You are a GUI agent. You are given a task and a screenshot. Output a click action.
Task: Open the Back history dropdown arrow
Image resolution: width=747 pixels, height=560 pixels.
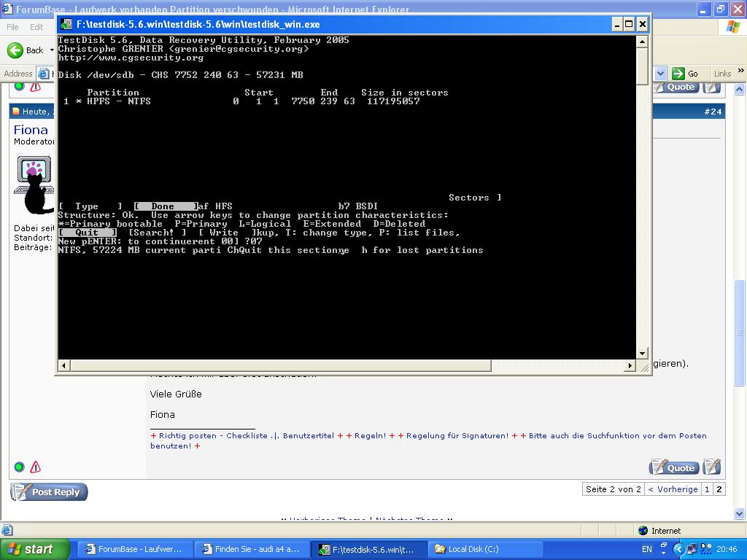52,50
